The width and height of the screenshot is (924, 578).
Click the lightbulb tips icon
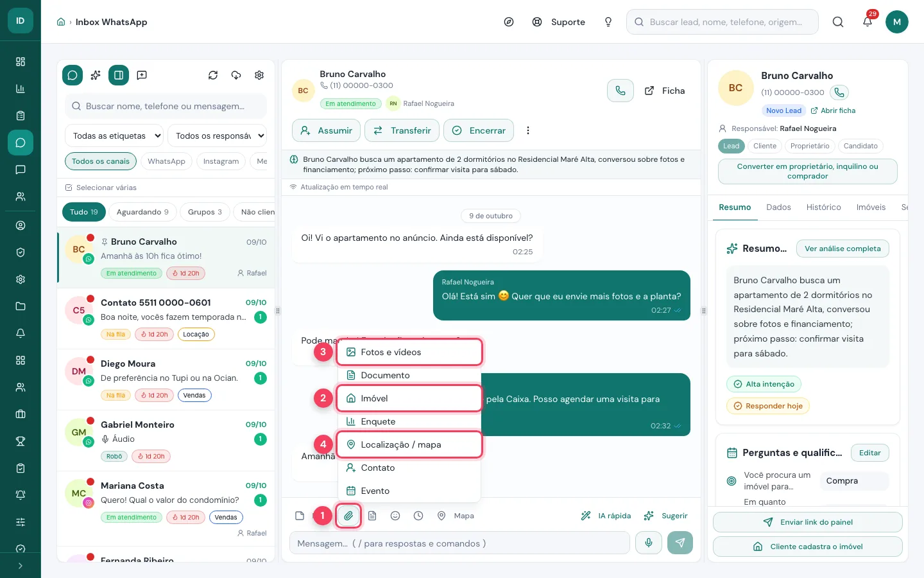point(608,22)
